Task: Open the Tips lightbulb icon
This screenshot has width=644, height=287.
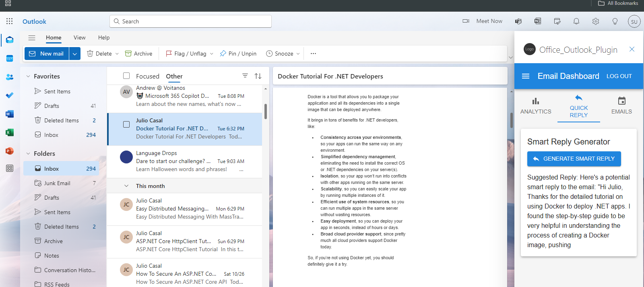Action: coord(615,21)
